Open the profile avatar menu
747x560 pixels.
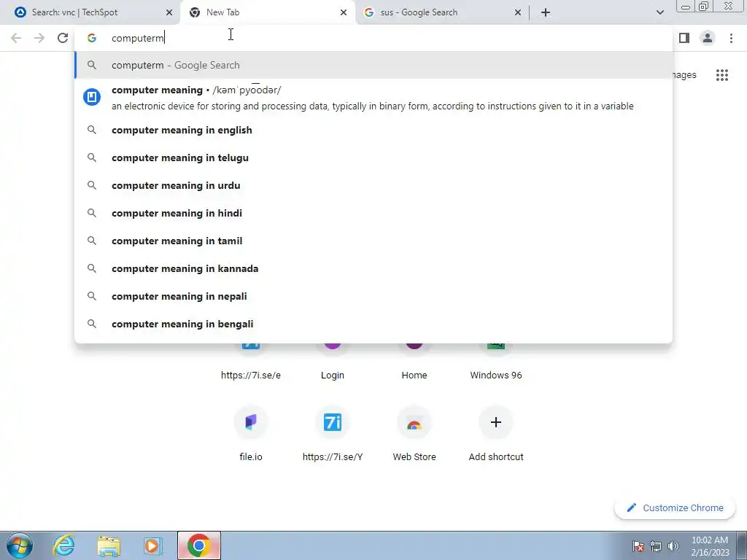click(x=708, y=38)
